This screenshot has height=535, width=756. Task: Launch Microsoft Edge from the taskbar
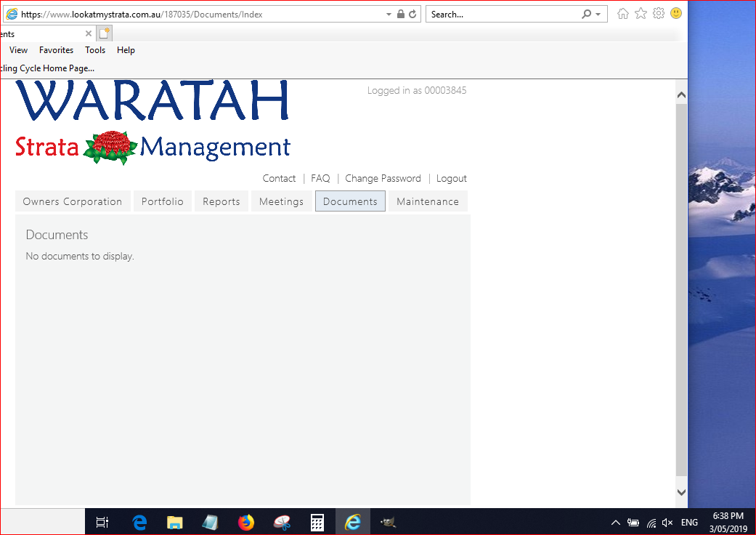click(139, 522)
